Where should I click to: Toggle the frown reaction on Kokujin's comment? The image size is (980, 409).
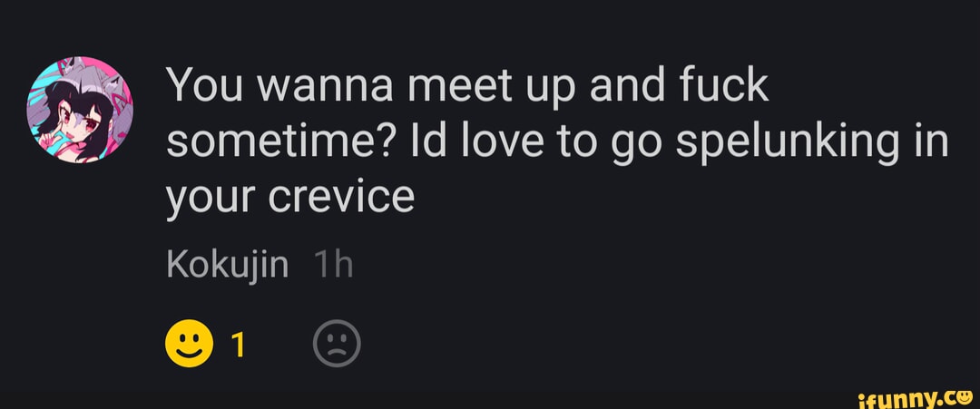(x=337, y=345)
